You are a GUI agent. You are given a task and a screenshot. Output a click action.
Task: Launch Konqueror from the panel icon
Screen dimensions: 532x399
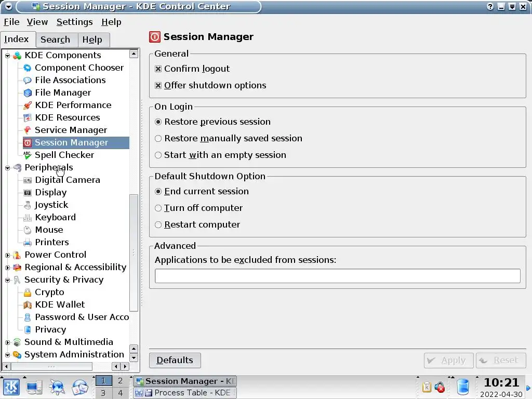(57, 387)
